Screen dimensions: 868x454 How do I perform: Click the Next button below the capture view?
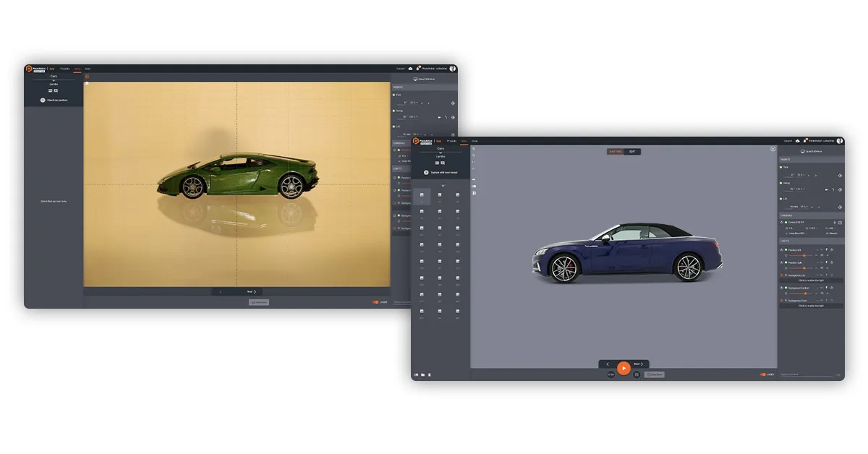[639, 364]
